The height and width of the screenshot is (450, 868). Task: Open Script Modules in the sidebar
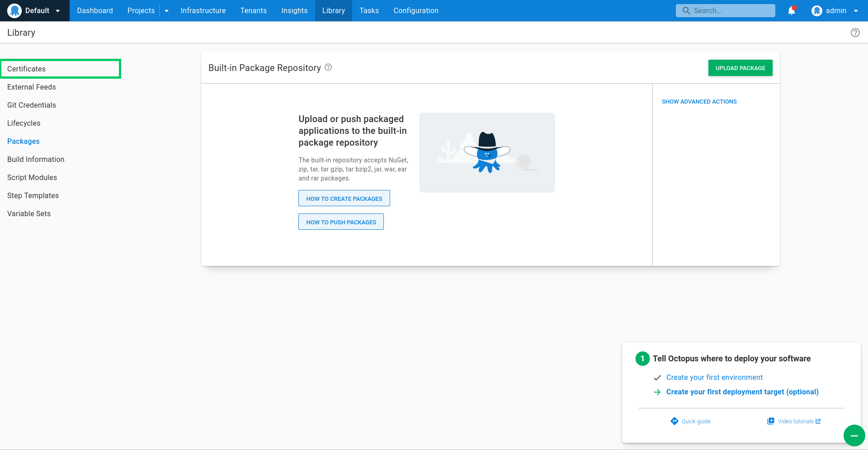pyautogui.click(x=61, y=177)
